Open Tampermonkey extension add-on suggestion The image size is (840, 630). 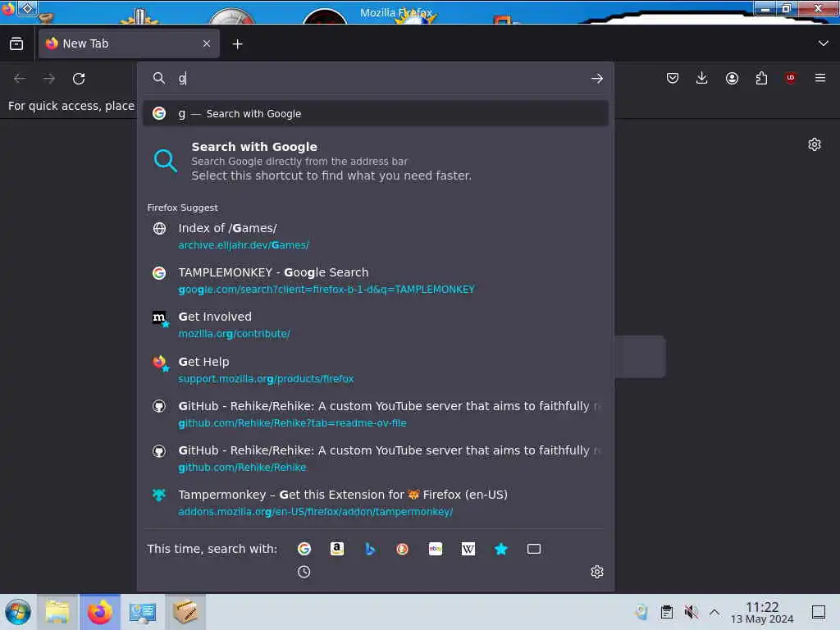pyautogui.click(x=376, y=503)
